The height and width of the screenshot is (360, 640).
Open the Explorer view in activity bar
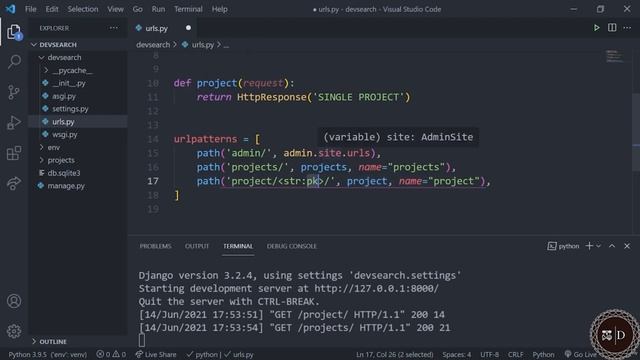point(14,32)
